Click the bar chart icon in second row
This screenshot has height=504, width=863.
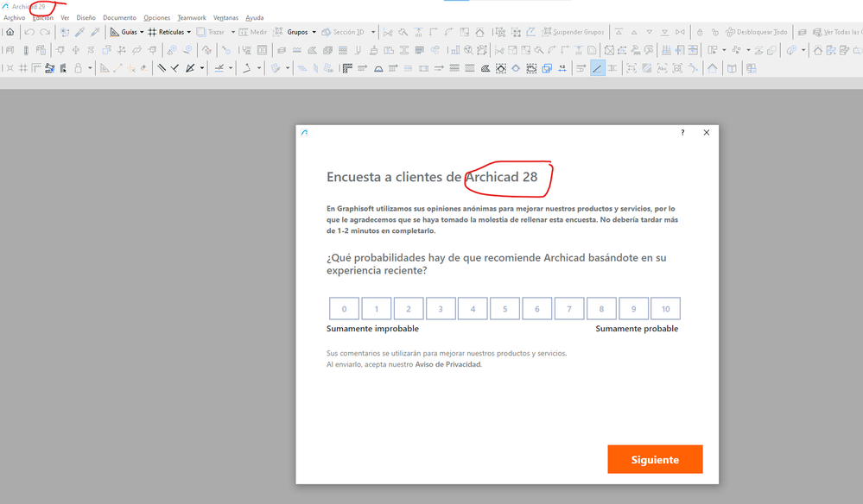[454, 50]
